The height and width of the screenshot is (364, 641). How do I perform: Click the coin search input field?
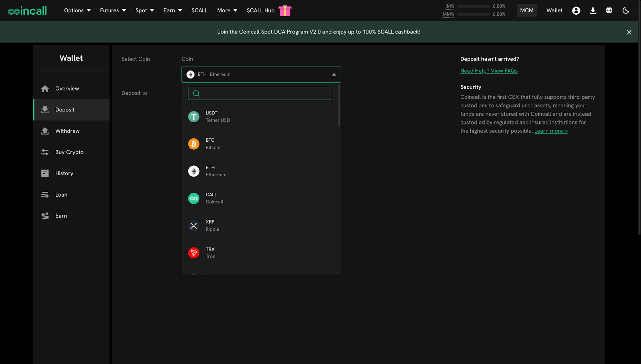pos(260,93)
